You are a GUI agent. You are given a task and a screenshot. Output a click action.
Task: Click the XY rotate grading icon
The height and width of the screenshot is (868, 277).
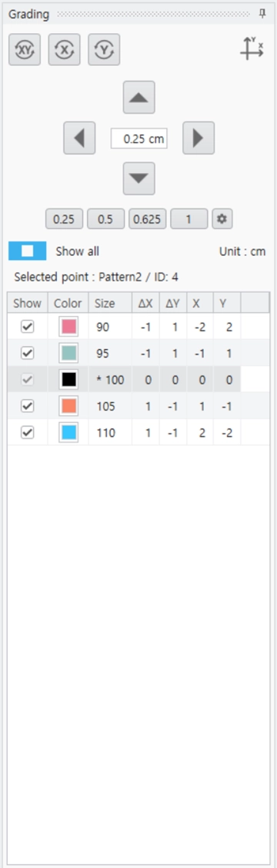coord(25,50)
